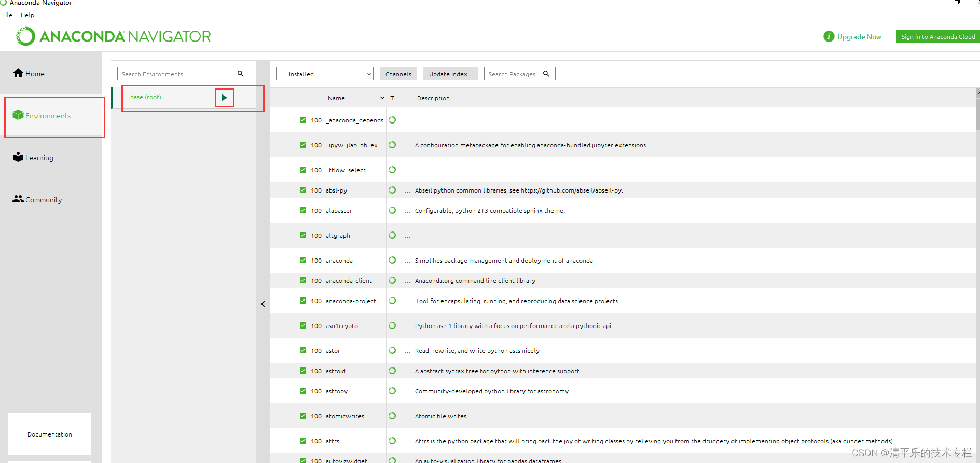Click the Search Packages magnifier icon

pyautogui.click(x=546, y=74)
